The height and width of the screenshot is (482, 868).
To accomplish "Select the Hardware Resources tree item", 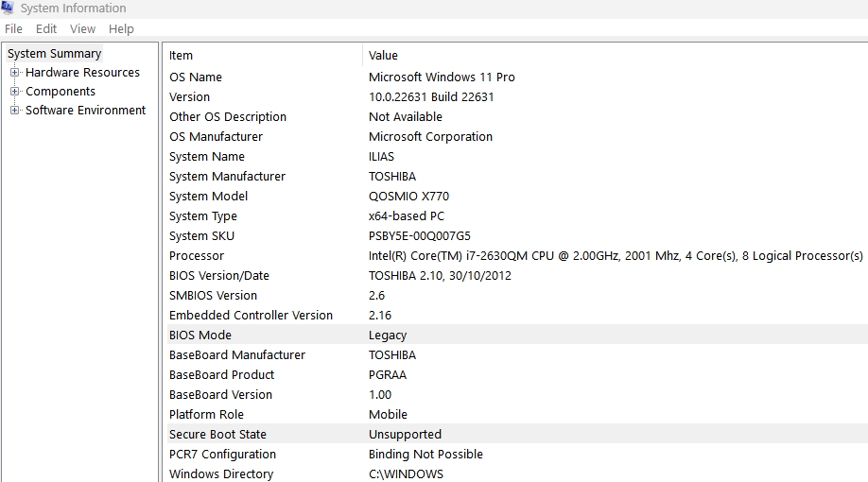I will click(82, 73).
